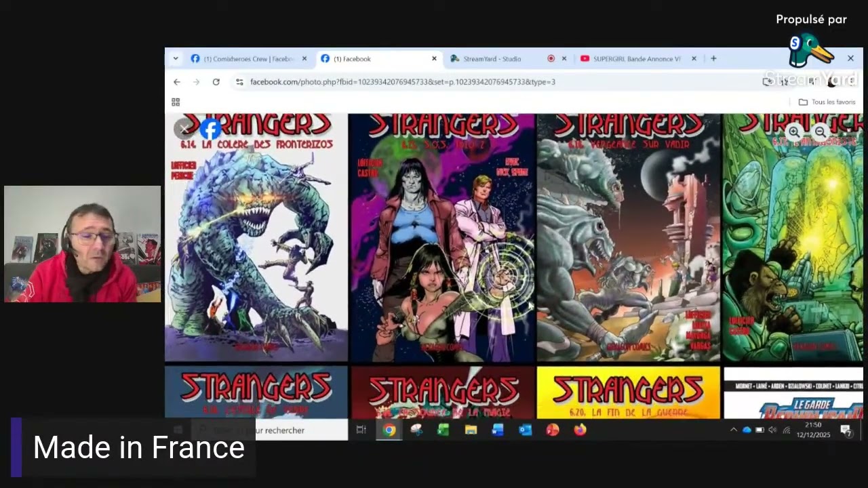Expand the tab search dropdown arrow
This screenshot has width=868, height=488.
(176, 59)
